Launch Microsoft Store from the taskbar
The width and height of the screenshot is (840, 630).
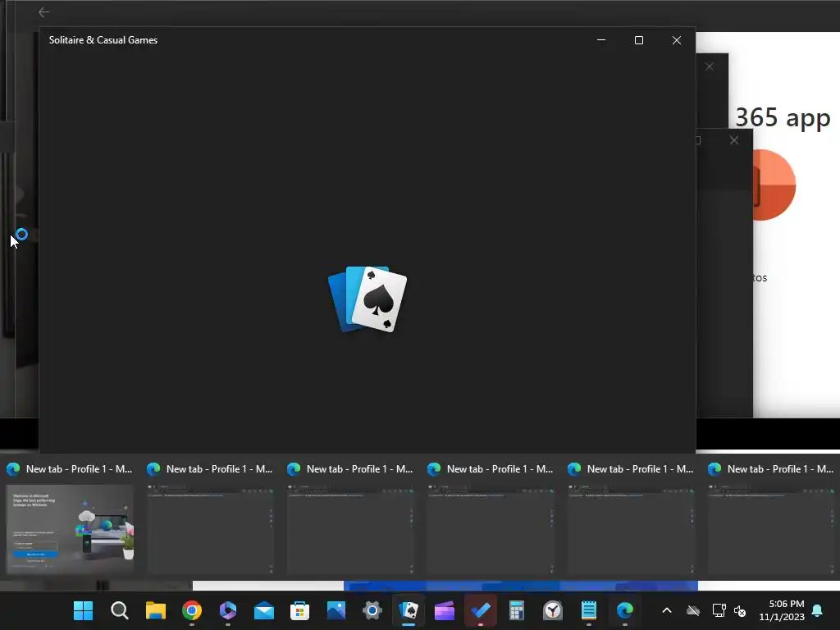click(300, 610)
